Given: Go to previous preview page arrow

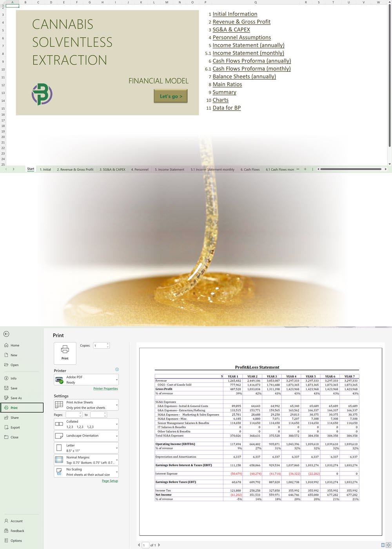Looking at the screenshot, I should click(139, 545).
